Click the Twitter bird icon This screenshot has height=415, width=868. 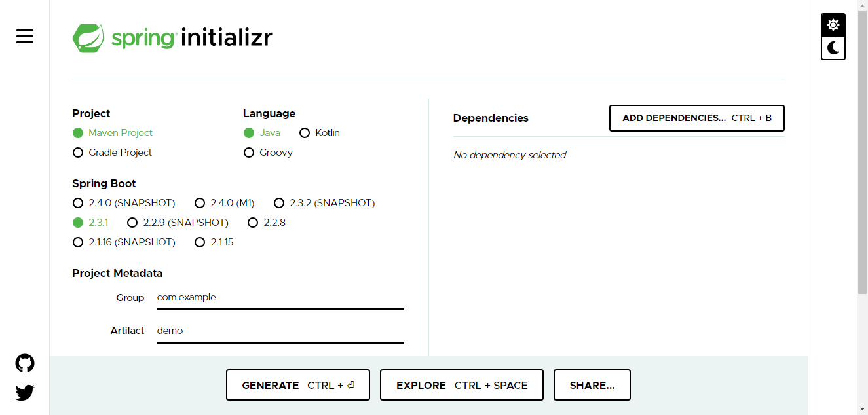tap(24, 392)
